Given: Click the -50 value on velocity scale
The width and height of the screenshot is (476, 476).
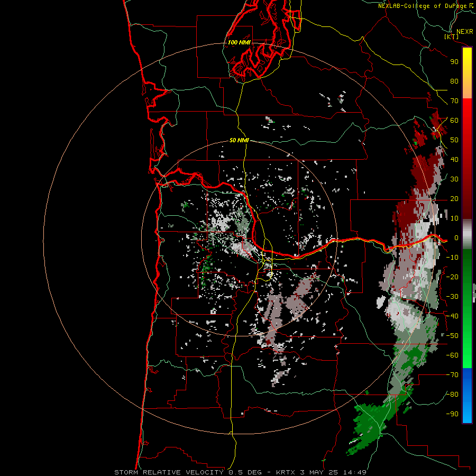Looking at the screenshot, I should click(x=452, y=336).
